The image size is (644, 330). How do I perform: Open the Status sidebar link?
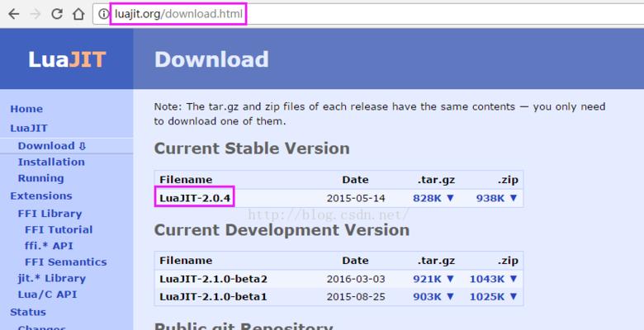28,312
